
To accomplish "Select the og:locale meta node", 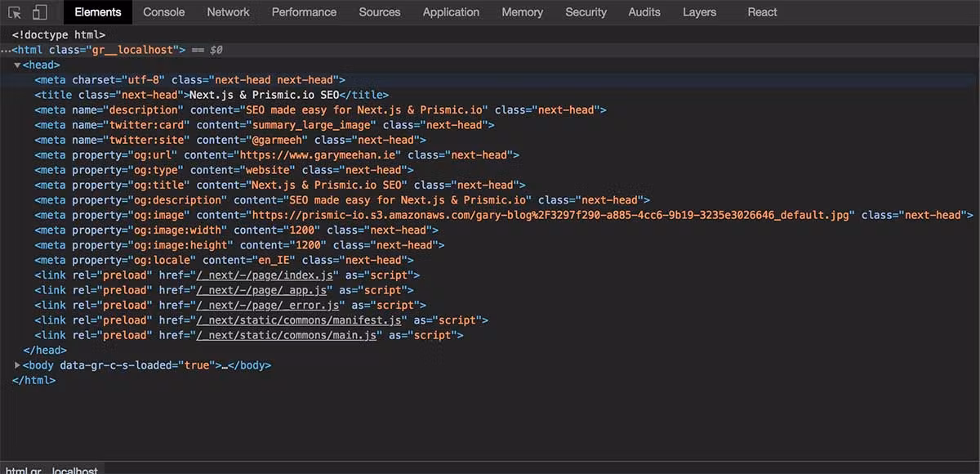I will click(x=224, y=260).
